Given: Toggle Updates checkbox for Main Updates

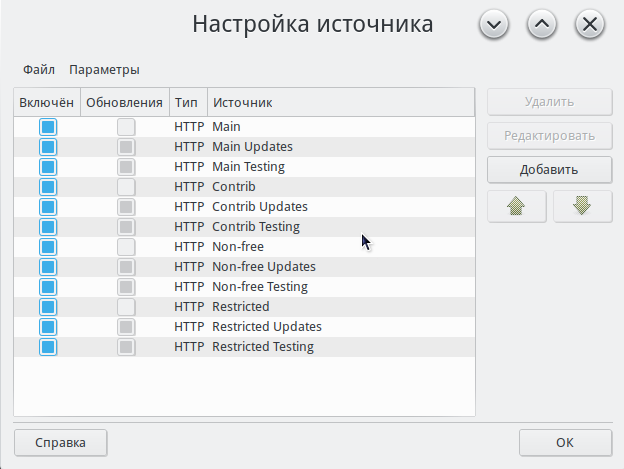Looking at the screenshot, I should (x=126, y=147).
